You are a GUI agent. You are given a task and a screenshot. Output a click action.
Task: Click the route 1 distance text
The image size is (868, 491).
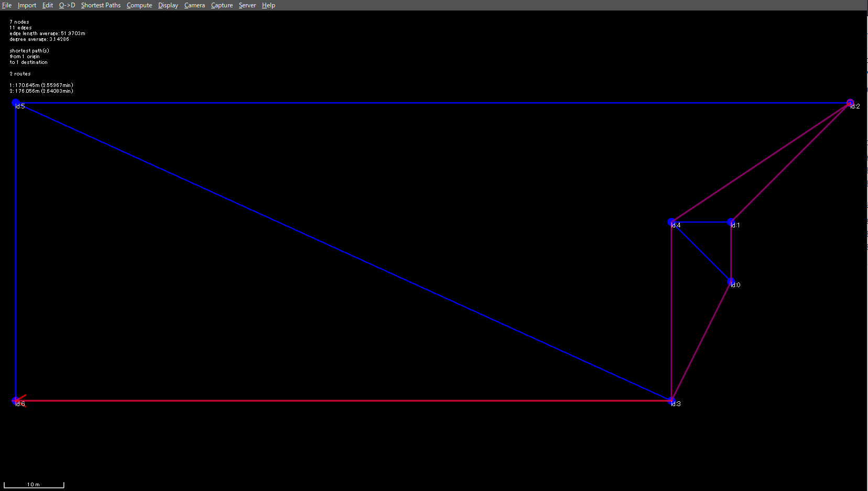[x=41, y=85]
